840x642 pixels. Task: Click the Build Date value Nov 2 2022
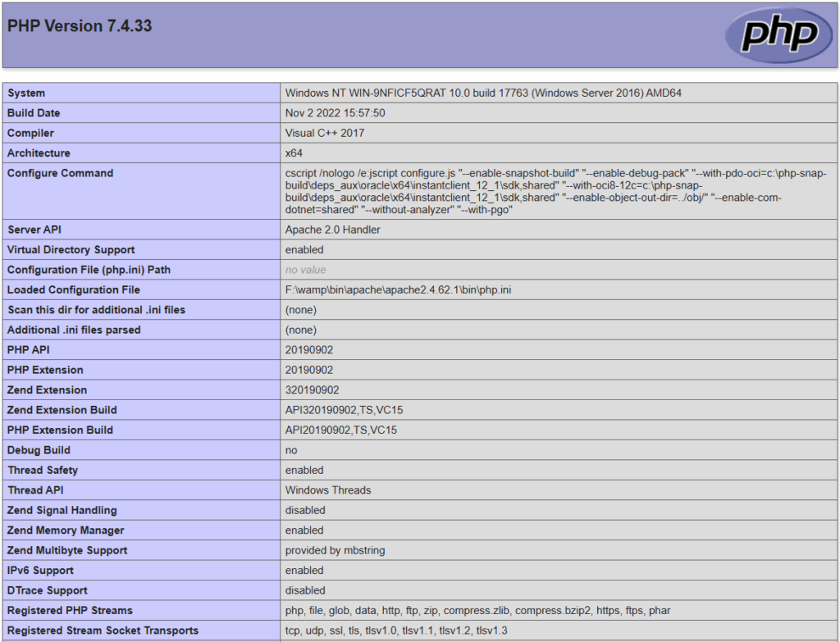(335, 113)
